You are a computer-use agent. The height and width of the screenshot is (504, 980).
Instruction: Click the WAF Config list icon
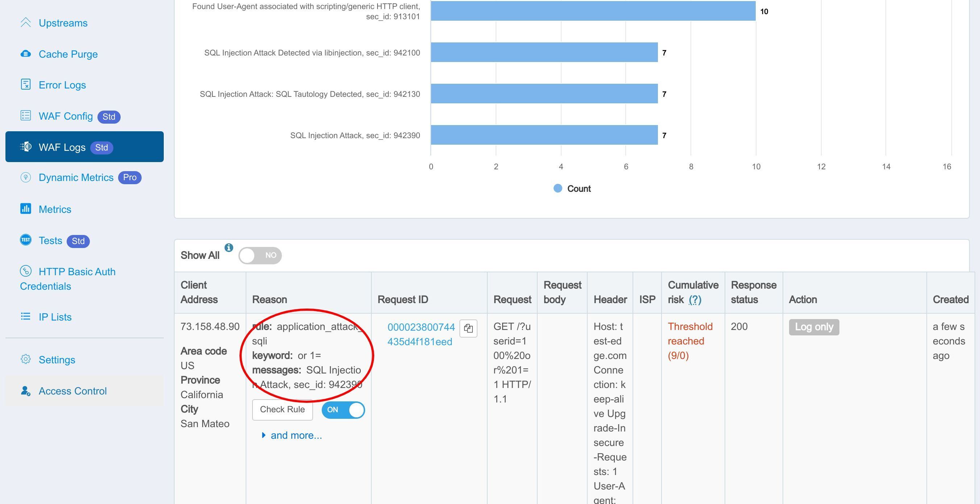point(25,116)
